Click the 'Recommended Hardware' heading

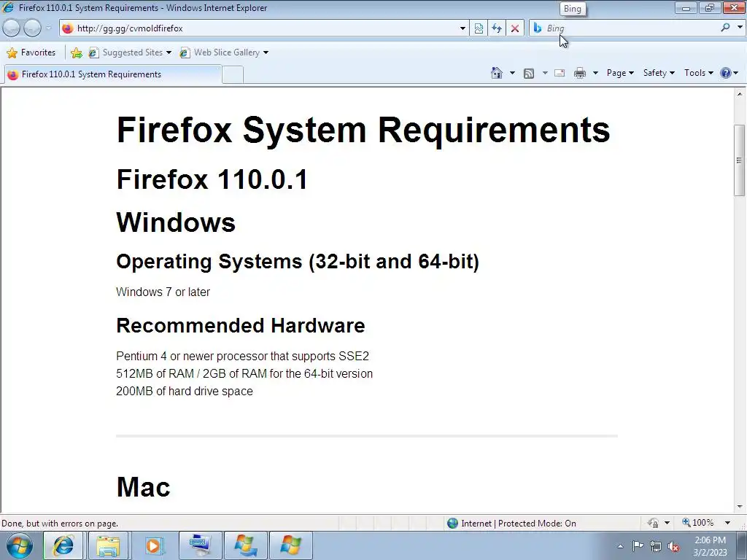[x=241, y=326]
